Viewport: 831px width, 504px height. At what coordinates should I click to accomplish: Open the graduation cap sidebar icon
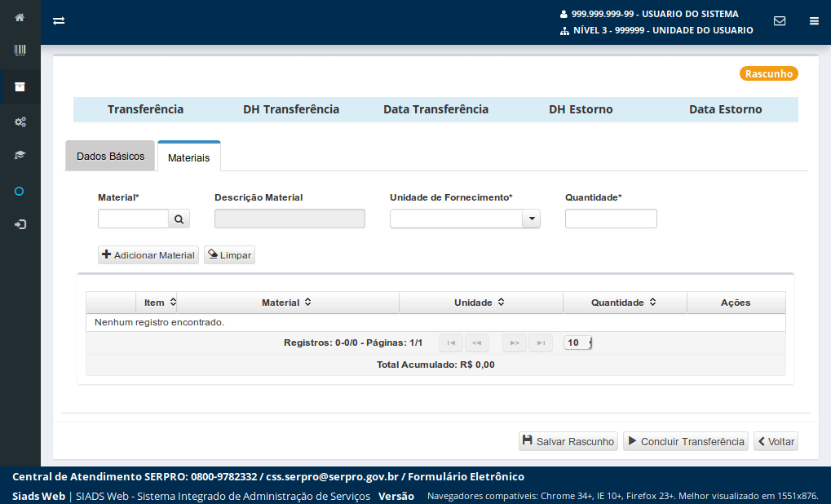(20, 155)
